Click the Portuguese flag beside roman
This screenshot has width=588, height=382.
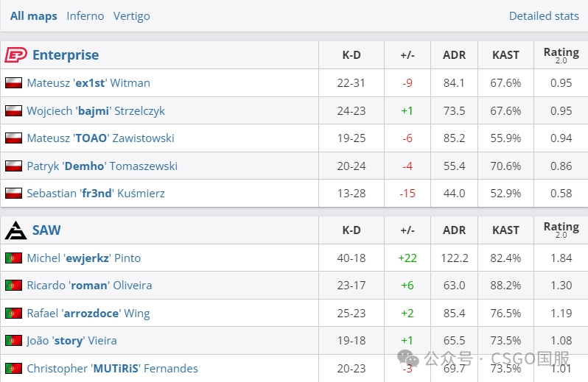pos(13,286)
